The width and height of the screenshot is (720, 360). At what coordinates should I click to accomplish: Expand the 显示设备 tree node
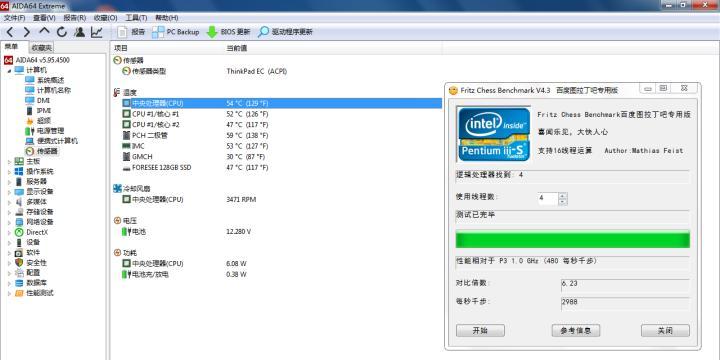pos(10,191)
